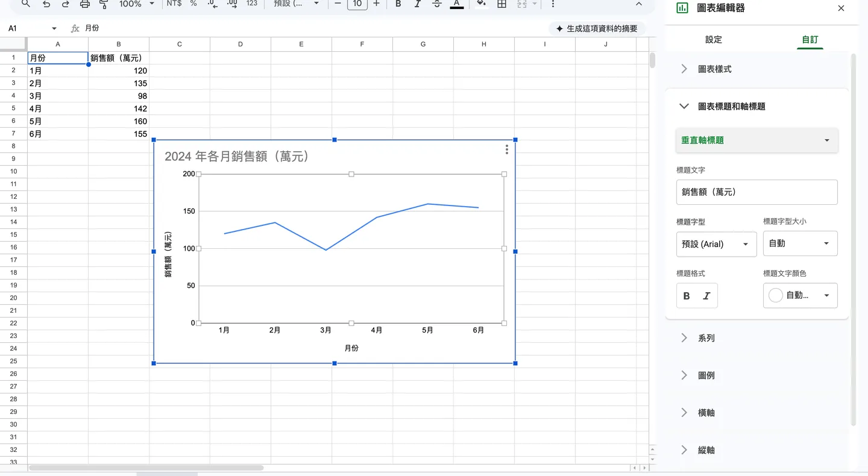Screen dimensions: 868x476
Task: Expand the 圖表樣式 section
Action: tap(757, 69)
